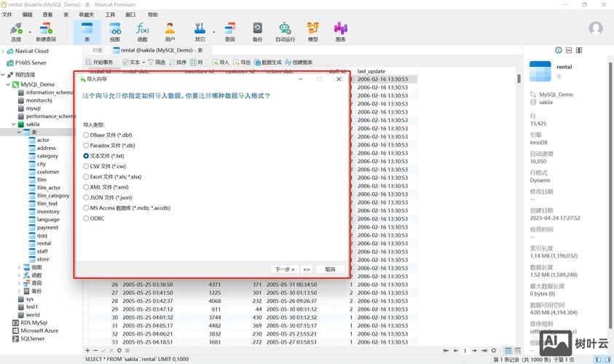Click 取消 to cancel the import wizard
This screenshot has width=614, height=364.
point(330,269)
